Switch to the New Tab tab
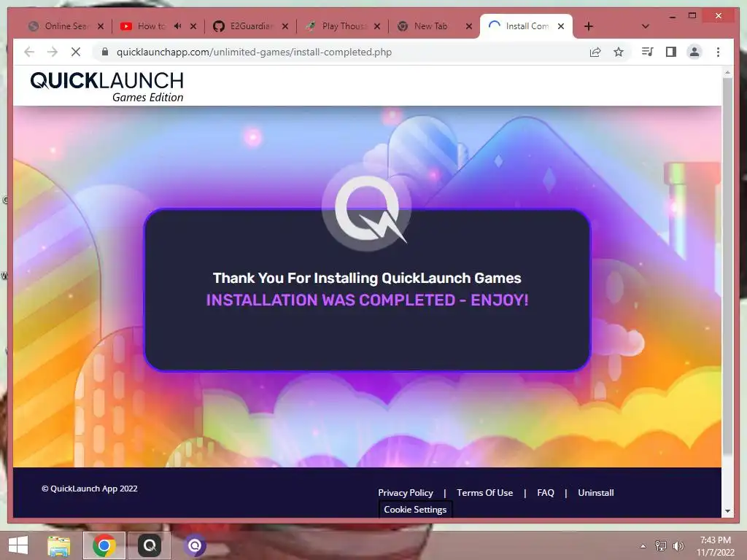This screenshot has width=747, height=560. [430, 26]
